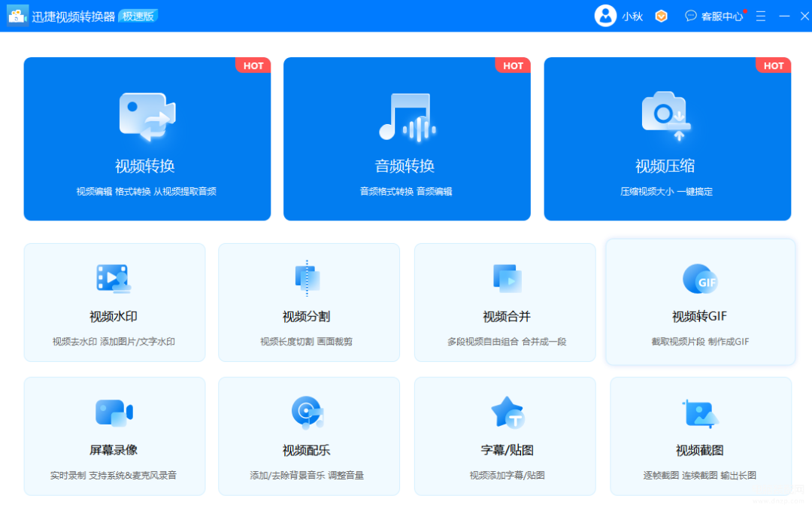
Task: Open the hamburger menu icon
Action: [x=761, y=16]
